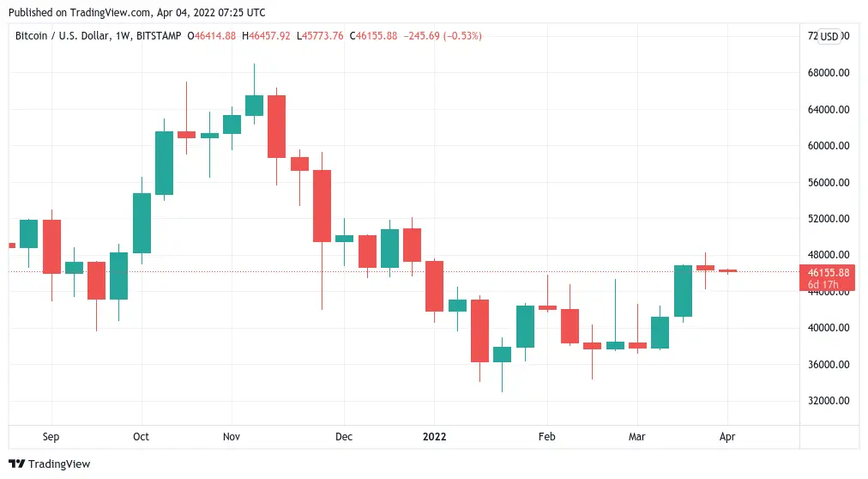The image size is (868, 479).
Task: Click the Feb label on time axis
Action: point(547,437)
